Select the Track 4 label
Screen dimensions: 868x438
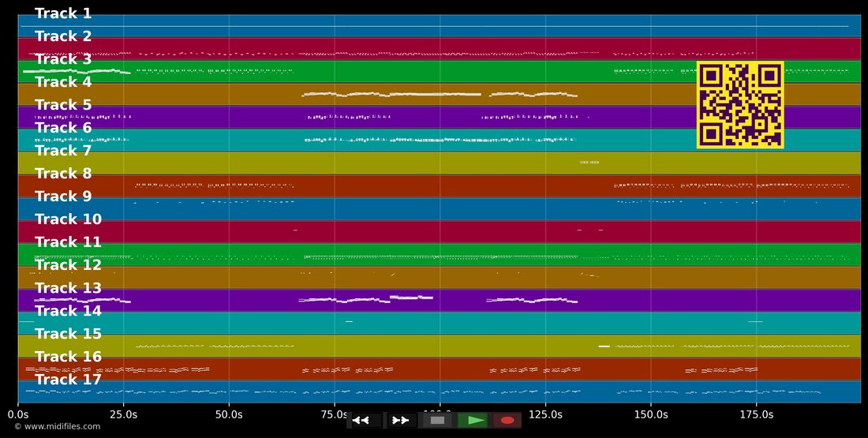pyautogui.click(x=63, y=82)
